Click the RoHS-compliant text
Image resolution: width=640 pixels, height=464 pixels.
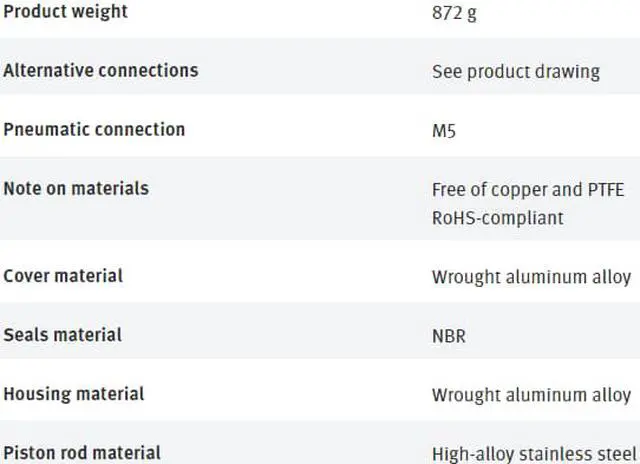click(x=498, y=217)
